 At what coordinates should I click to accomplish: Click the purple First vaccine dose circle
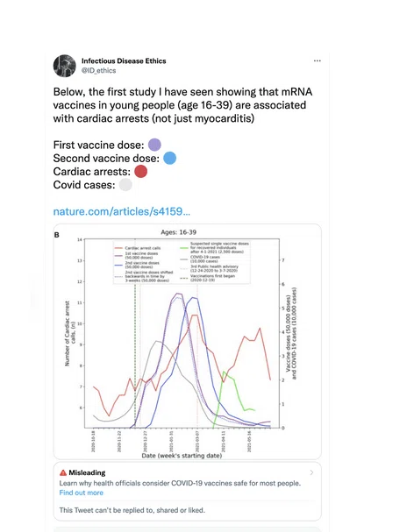tap(154, 145)
